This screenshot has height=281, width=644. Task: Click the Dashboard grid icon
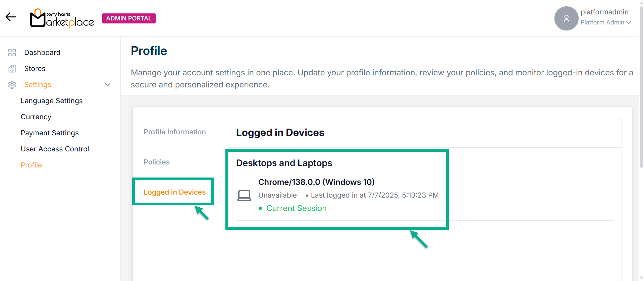pyautogui.click(x=12, y=53)
